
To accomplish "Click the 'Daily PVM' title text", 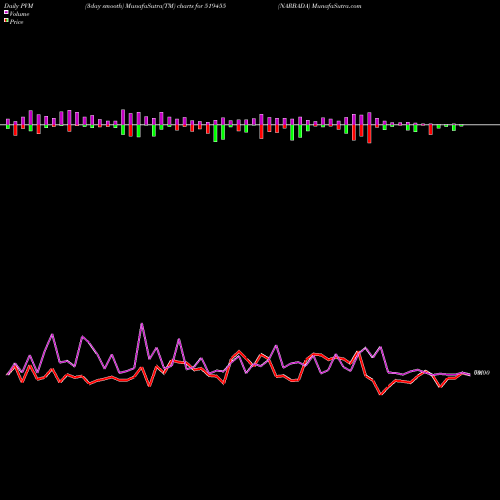I will coord(19,6).
